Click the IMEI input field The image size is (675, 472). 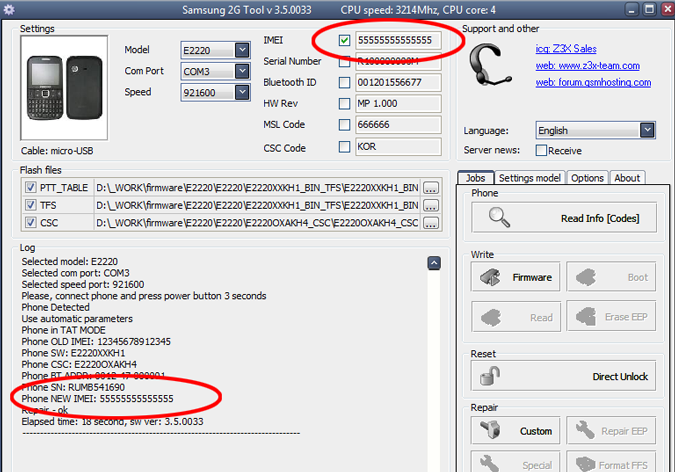pyautogui.click(x=398, y=40)
